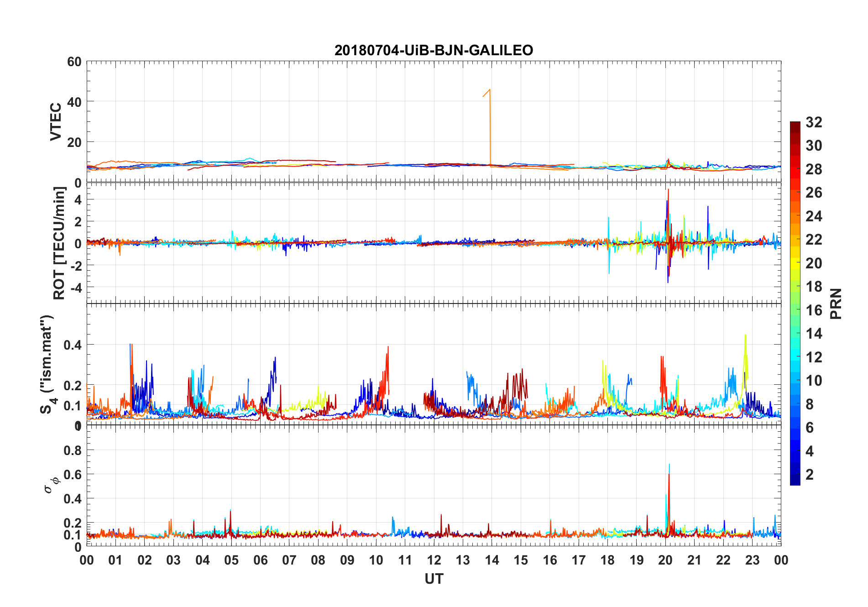Viewport: 868px width, 607px height.
Task: Select the VTEC y-axis label
Action: click(x=55, y=122)
